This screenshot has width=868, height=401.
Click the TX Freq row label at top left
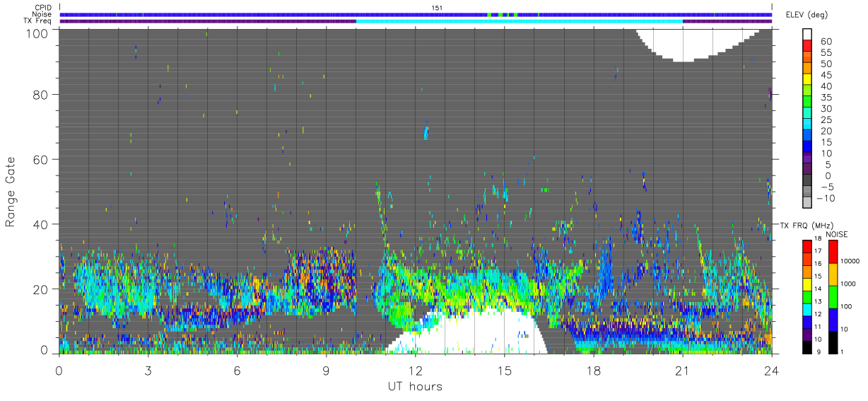point(37,21)
